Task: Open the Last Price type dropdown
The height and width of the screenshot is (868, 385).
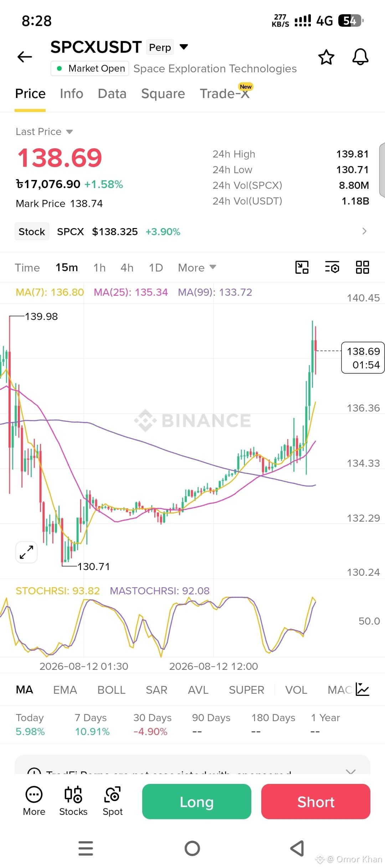Action: (x=70, y=132)
